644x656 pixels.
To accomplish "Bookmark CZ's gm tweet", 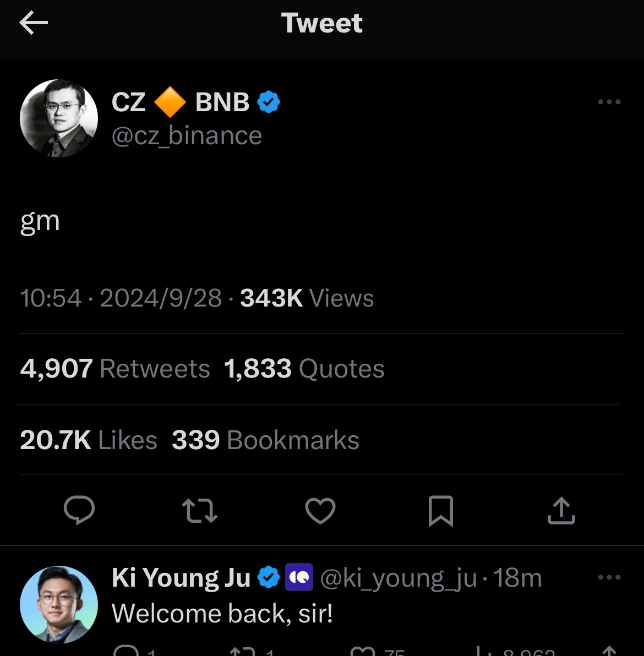I will 441,510.
